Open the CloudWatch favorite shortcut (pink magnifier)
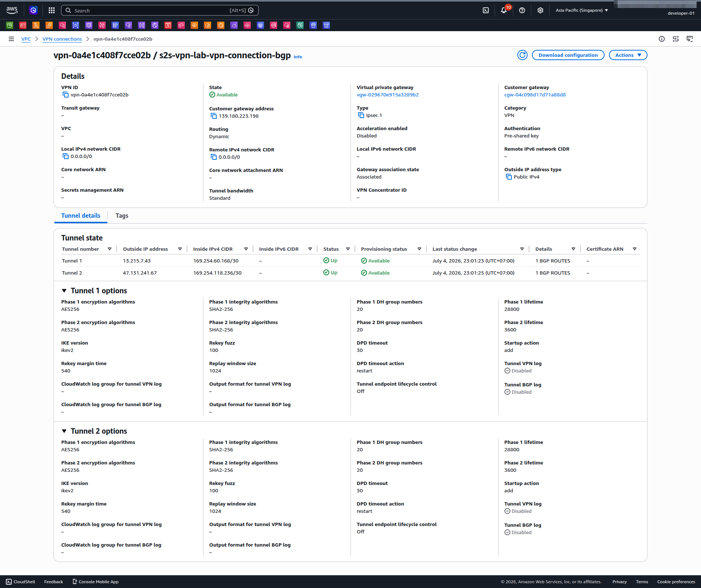The width and height of the screenshot is (701, 588). [62, 25]
